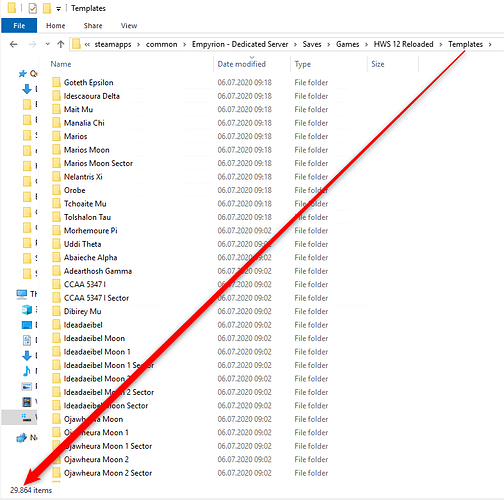504x500 pixels.
Task: Click the Quick access star icon
Action: (22, 73)
